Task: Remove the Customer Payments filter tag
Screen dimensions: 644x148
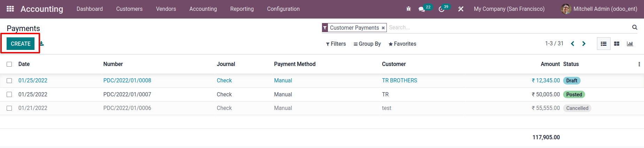Action: [383, 28]
